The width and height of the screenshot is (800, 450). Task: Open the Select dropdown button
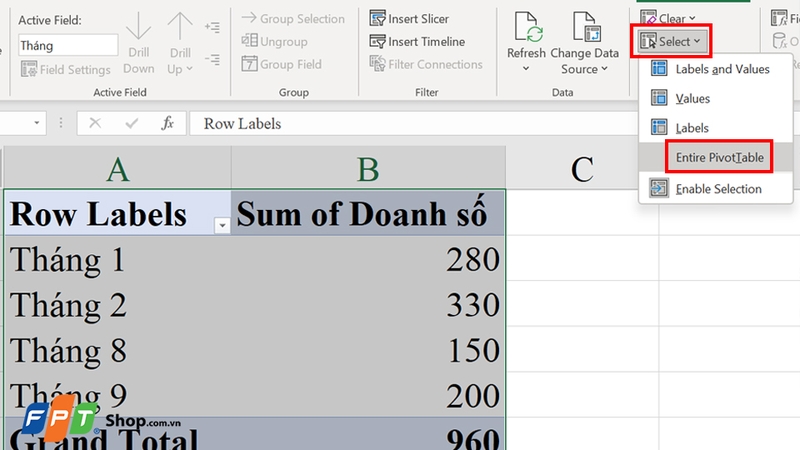(671, 41)
